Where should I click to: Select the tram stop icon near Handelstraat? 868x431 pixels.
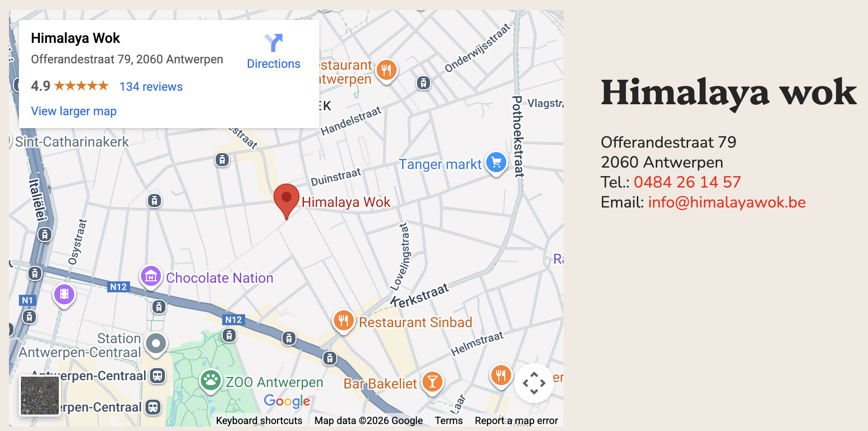(423, 83)
